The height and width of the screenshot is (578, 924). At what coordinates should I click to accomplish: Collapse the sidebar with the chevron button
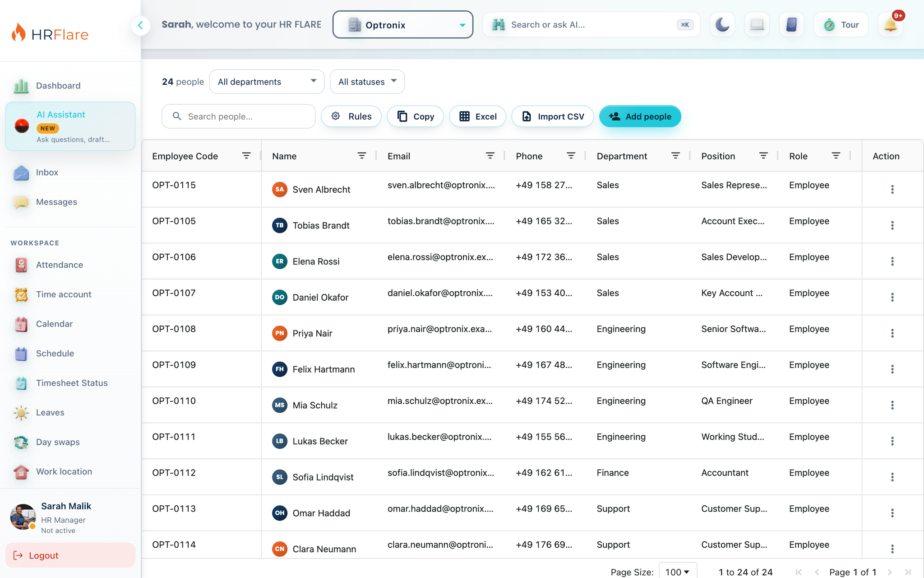[140, 25]
